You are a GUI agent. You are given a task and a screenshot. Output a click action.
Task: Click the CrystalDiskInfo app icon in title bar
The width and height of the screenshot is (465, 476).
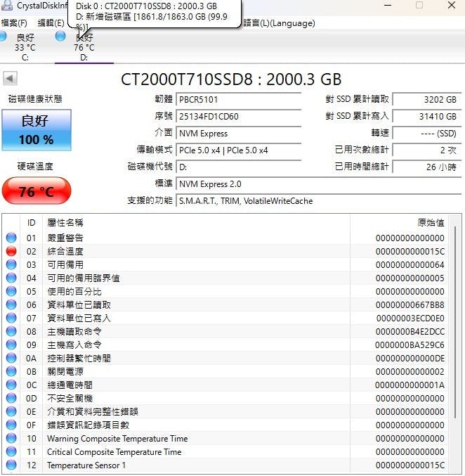[7, 5]
